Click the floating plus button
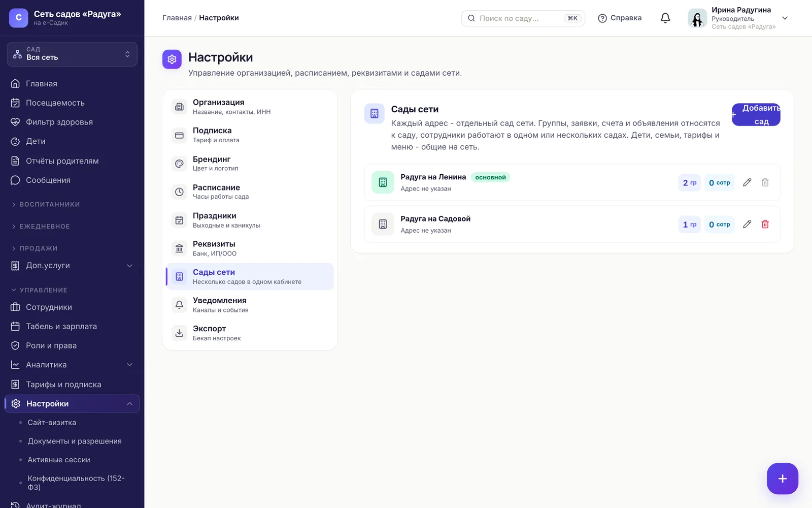Image resolution: width=812 pixels, height=508 pixels. point(783,479)
